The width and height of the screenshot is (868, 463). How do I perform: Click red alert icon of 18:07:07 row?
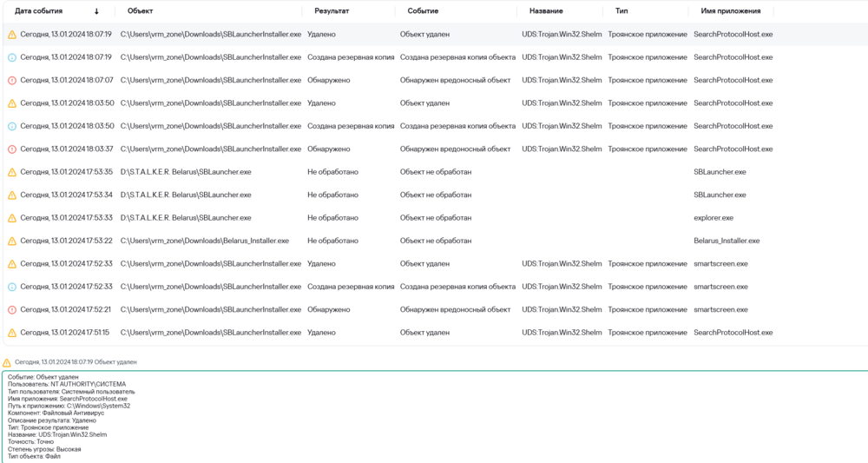coord(12,80)
